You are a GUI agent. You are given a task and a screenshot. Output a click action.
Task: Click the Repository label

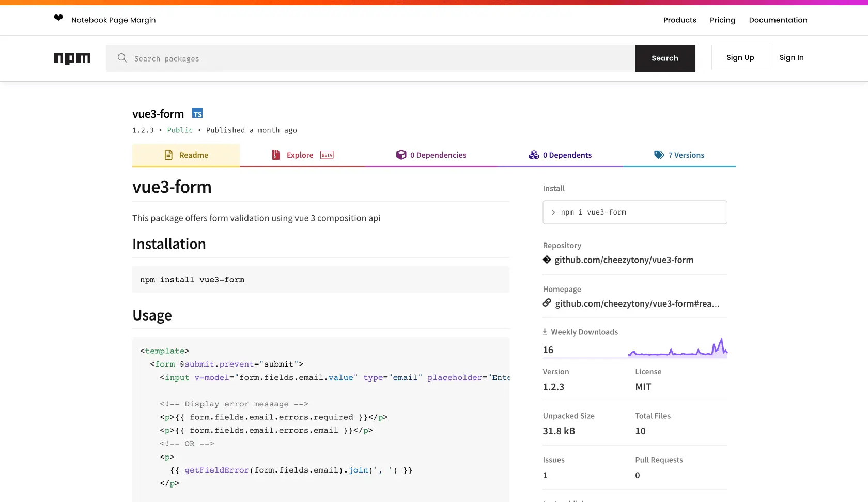[562, 246]
